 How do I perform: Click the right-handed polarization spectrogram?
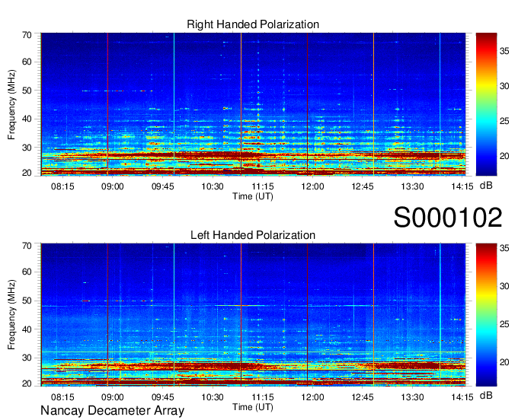click(253, 104)
